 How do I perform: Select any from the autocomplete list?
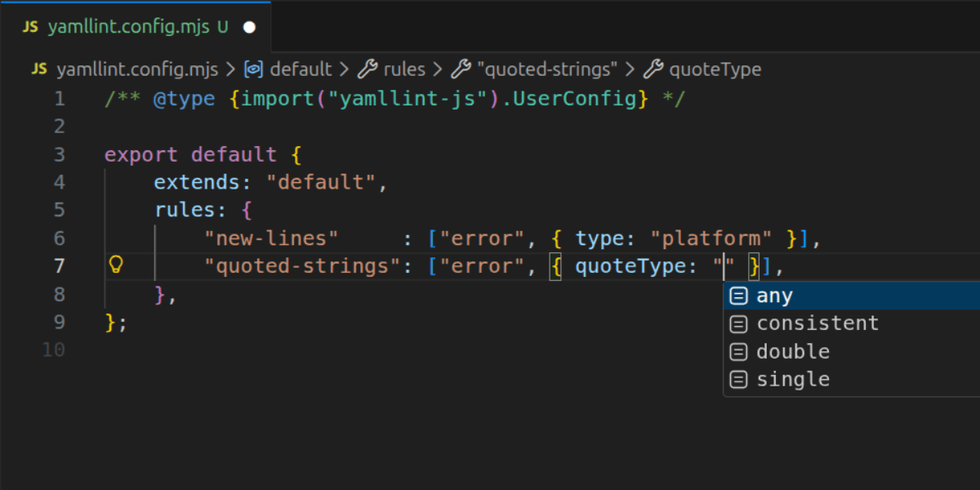tap(774, 296)
